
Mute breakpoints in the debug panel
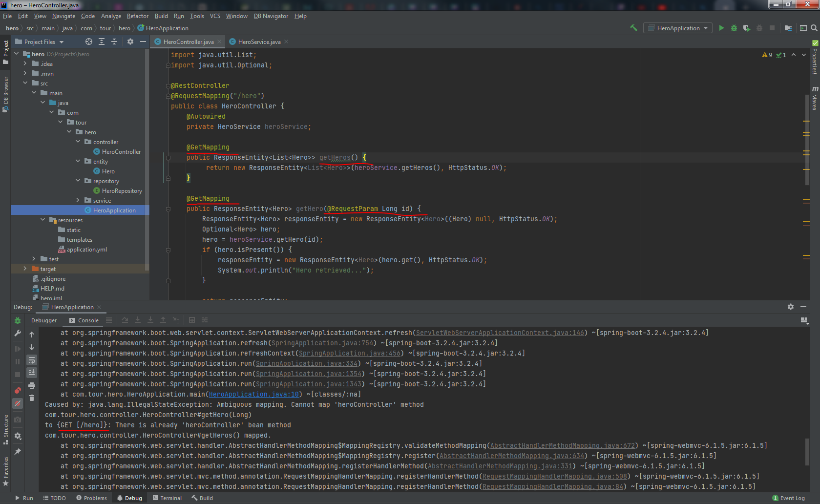18,404
